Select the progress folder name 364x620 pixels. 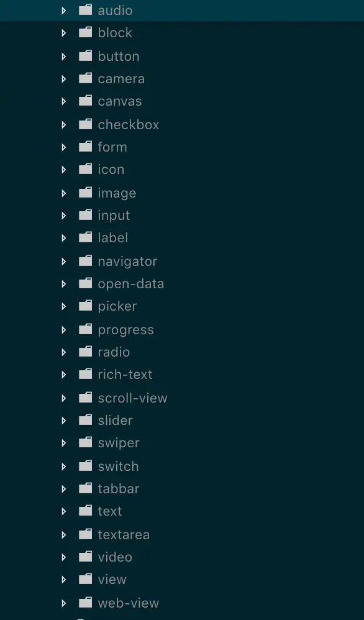pos(126,330)
